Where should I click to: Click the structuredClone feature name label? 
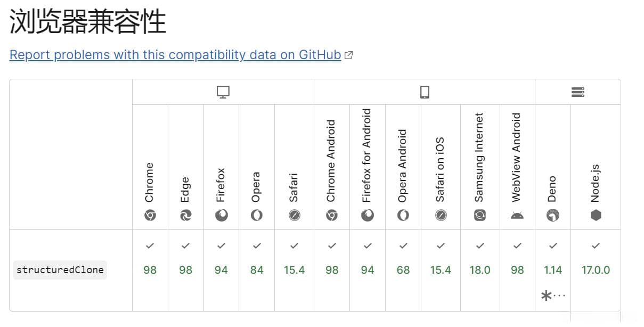click(60, 270)
